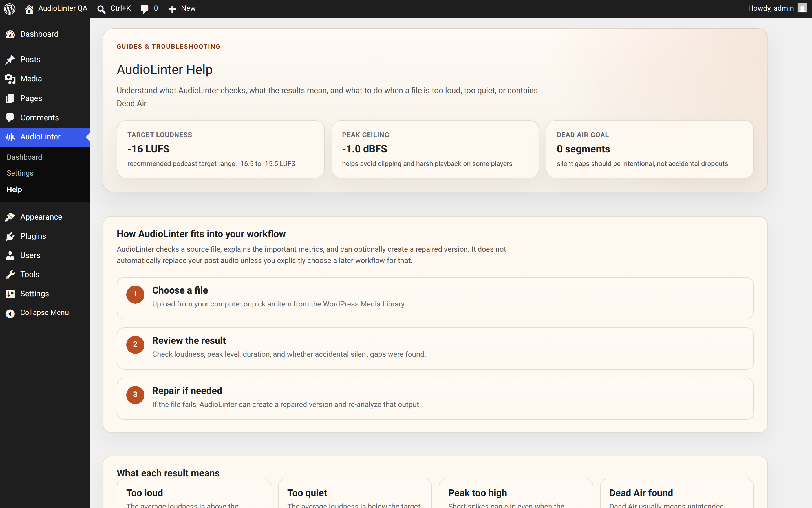Screen dimensions: 812x508
Task: Select the Help submenu item
Action: [x=14, y=189]
